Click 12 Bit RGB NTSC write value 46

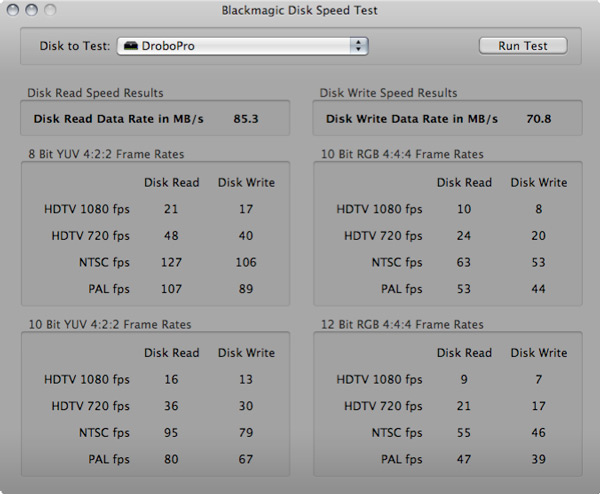tap(538, 433)
